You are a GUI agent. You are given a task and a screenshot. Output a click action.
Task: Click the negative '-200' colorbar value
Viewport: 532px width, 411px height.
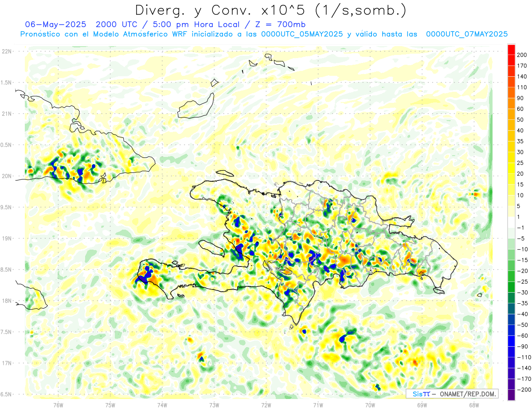pyautogui.click(x=524, y=389)
